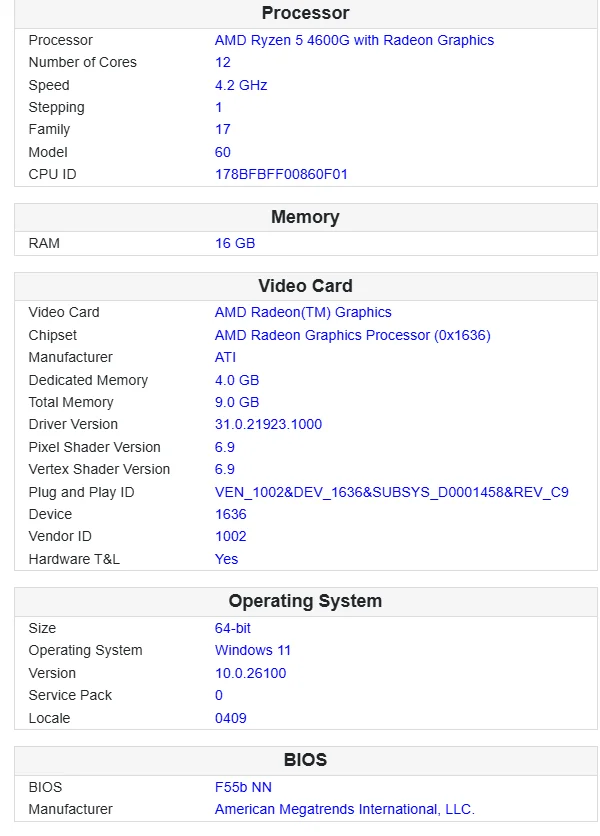Select the Stepping value 1

click(218, 107)
